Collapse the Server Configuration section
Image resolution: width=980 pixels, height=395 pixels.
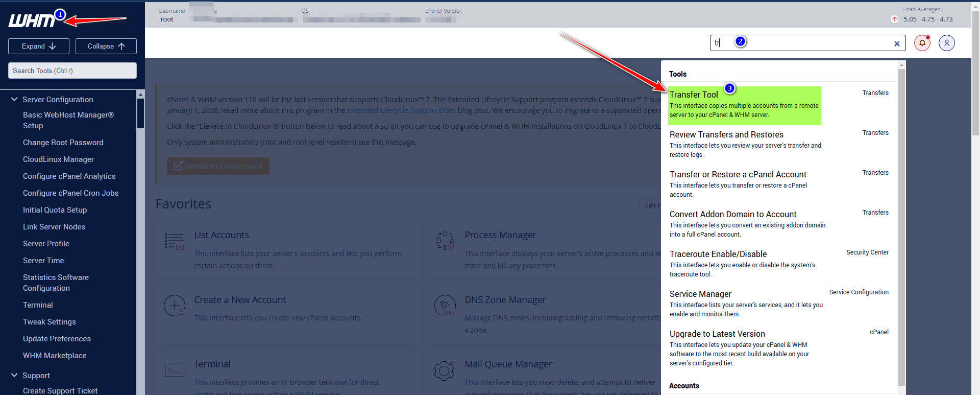pyautogui.click(x=14, y=100)
